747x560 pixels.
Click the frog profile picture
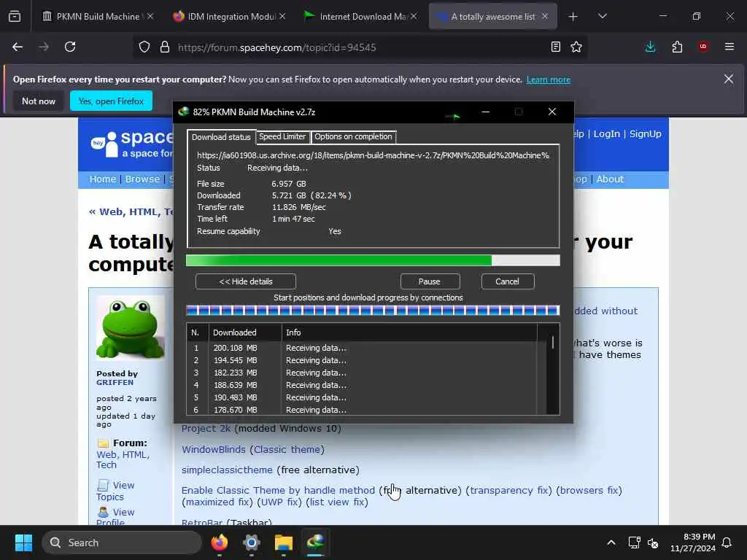tap(130, 327)
